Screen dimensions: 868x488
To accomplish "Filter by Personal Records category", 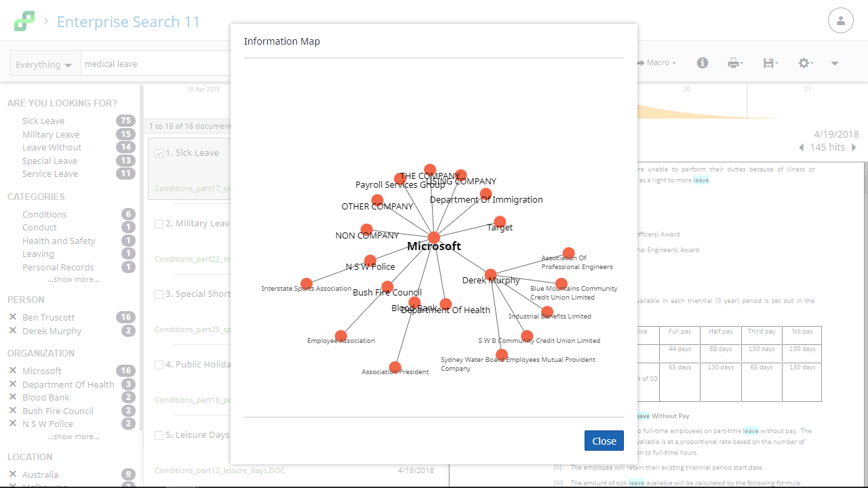I will point(58,267).
